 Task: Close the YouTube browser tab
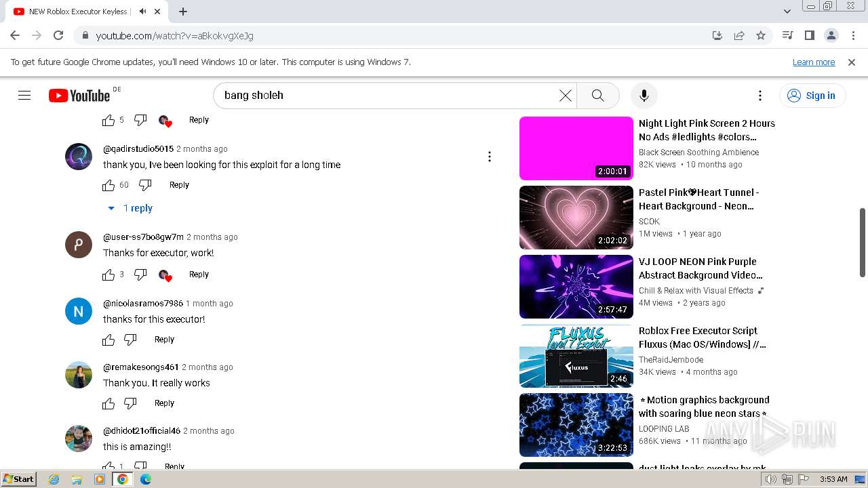point(158,12)
